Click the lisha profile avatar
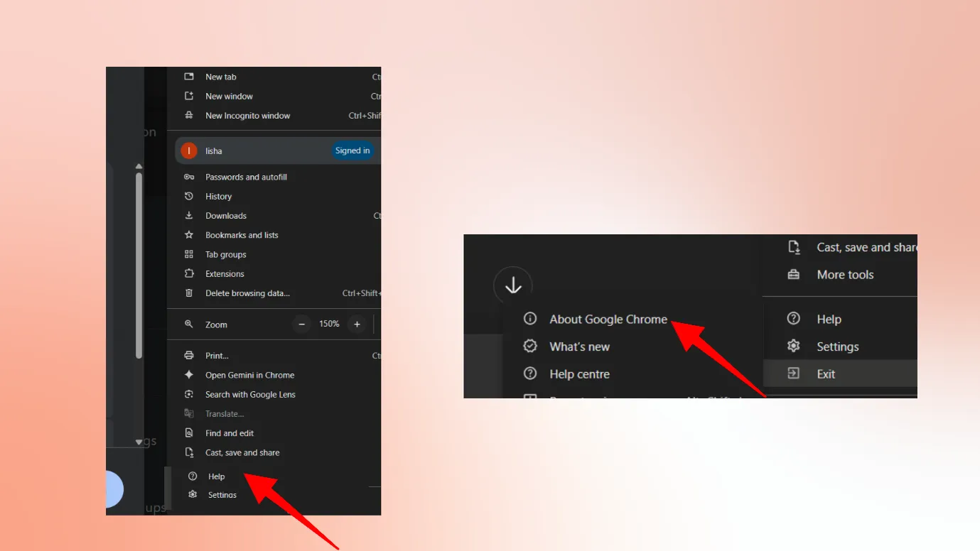This screenshot has width=980, height=551. (188, 151)
